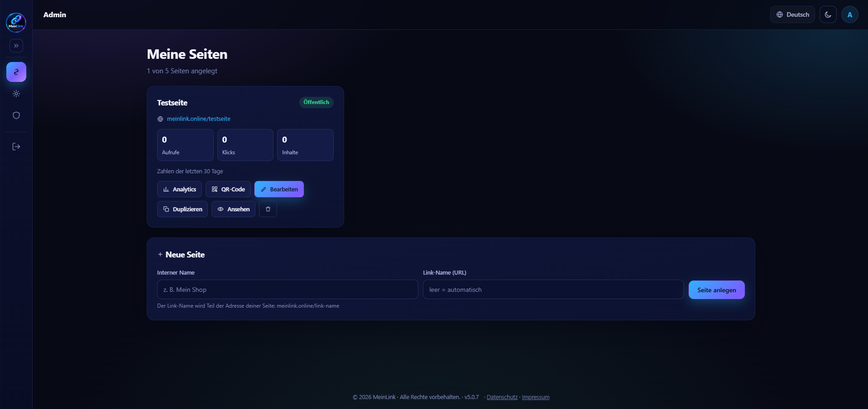Open the meinlink.online/testseite link
Image resolution: width=868 pixels, height=409 pixels.
tap(199, 119)
